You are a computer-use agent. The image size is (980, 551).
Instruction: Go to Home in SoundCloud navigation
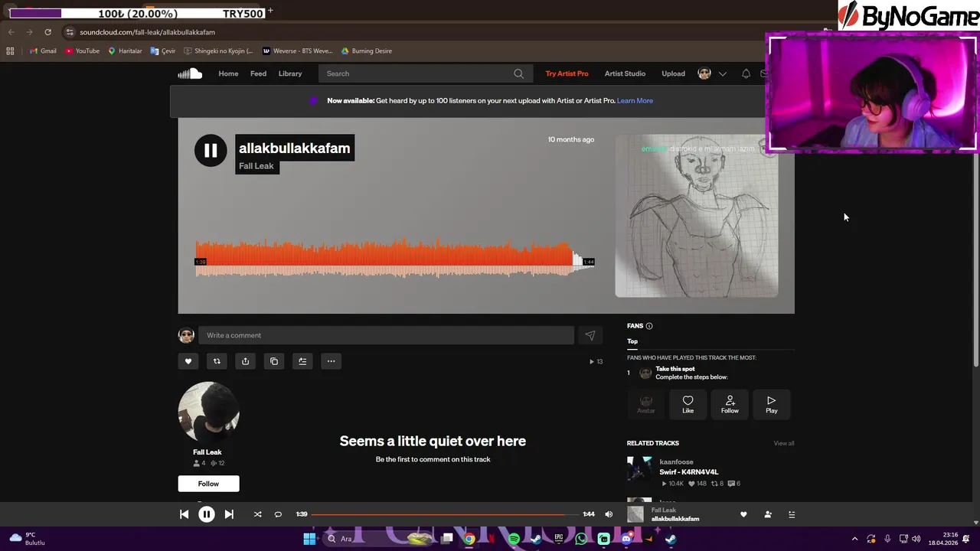(x=228, y=73)
